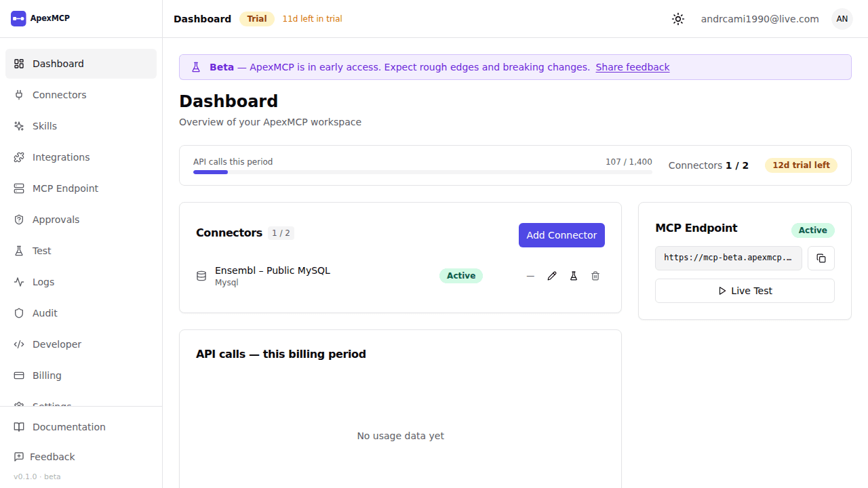Click the Test flask icon in the sidebar
The width and height of the screenshot is (868, 488).
[x=19, y=251]
